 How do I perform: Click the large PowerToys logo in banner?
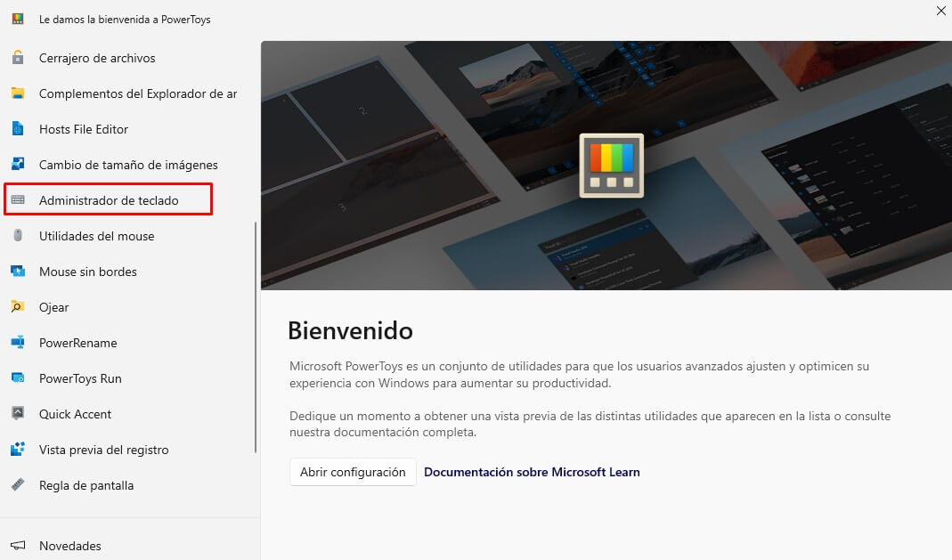pos(612,165)
